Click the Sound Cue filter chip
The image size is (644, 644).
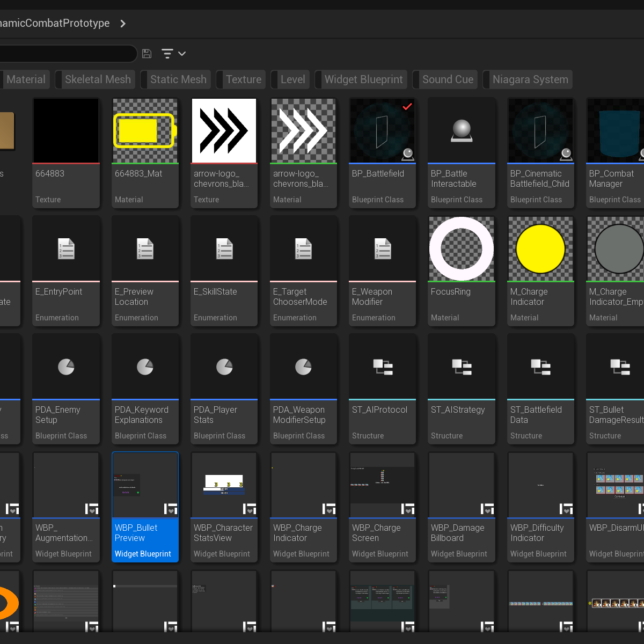pyautogui.click(x=447, y=79)
